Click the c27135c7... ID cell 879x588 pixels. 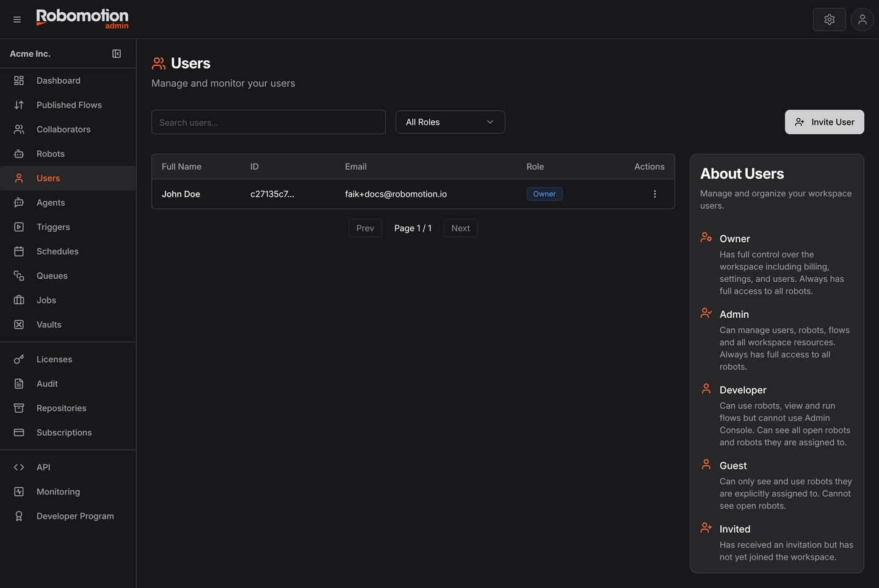click(x=272, y=194)
